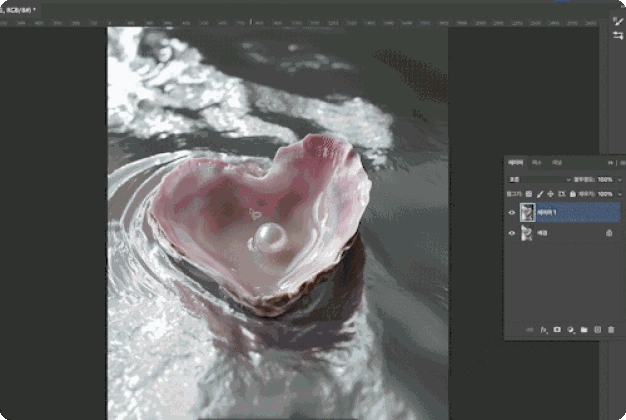The width and height of the screenshot is (626, 420).
Task: Select the Layer 1 thumbnail
Action: (x=527, y=212)
